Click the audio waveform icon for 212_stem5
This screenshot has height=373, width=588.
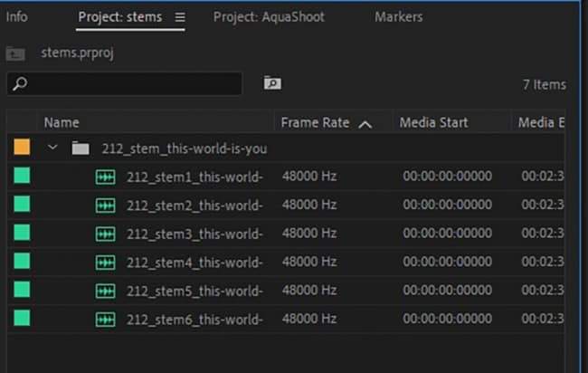tap(106, 291)
